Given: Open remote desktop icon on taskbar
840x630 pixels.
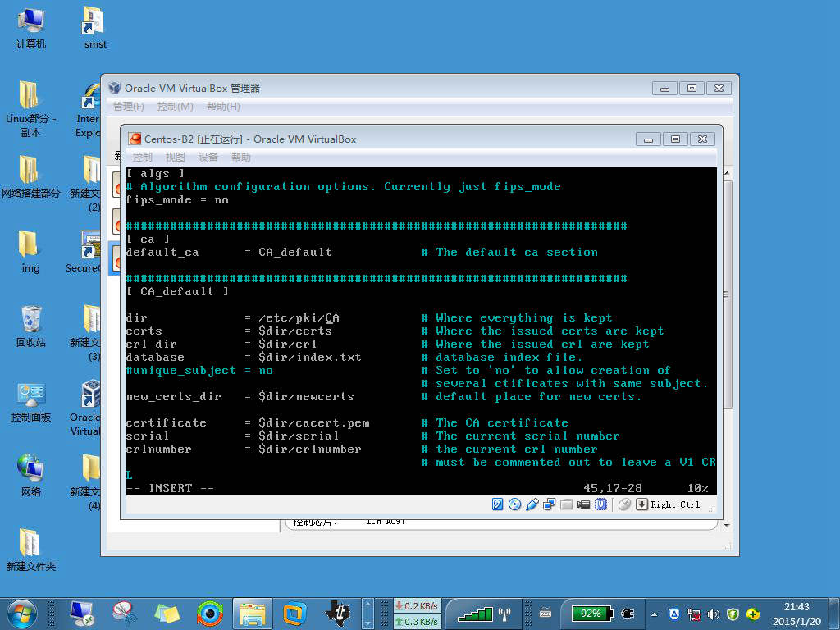Looking at the screenshot, I should pos(82,614).
